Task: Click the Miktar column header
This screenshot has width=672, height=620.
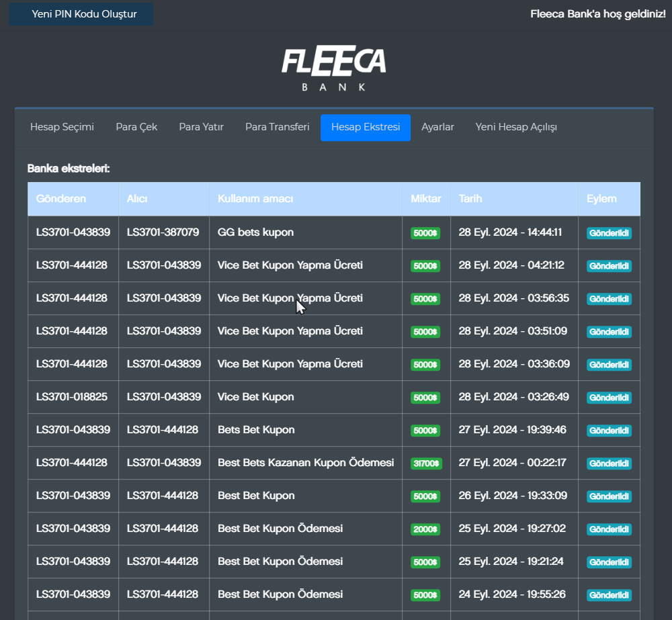Action: click(x=426, y=199)
